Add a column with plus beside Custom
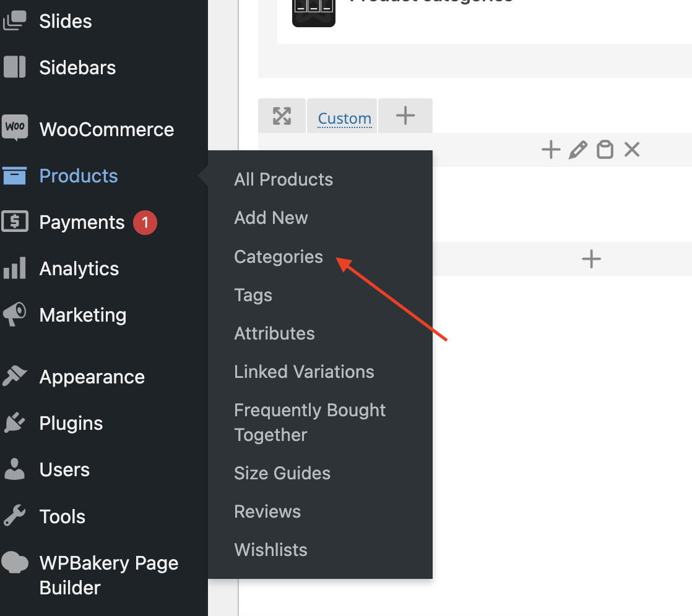This screenshot has width=692, height=616. tap(405, 116)
